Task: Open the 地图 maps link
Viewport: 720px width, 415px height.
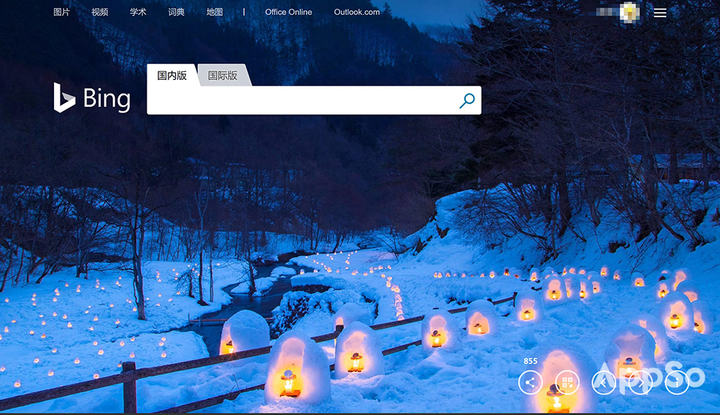Action: (214, 12)
